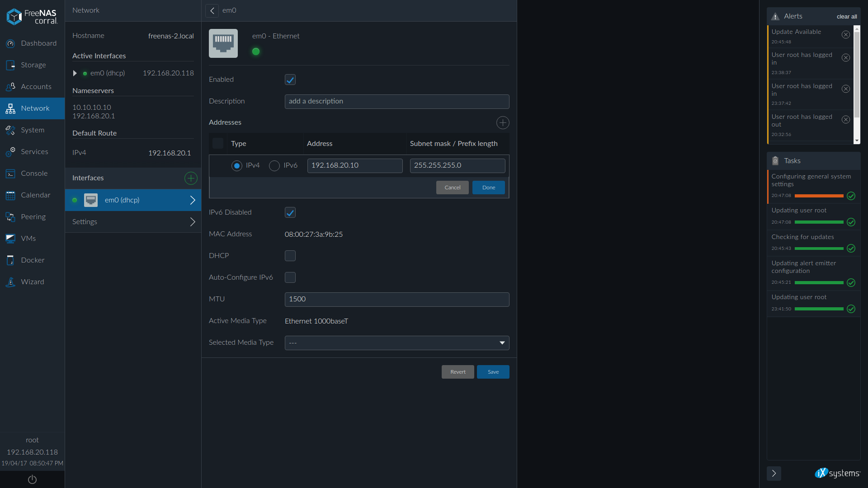Select the IPv6 radio button
Image resolution: width=868 pixels, height=488 pixels.
[x=274, y=166]
